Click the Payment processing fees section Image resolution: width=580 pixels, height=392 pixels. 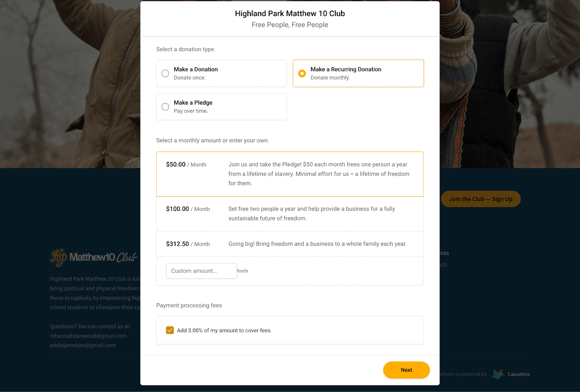(x=189, y=305)
